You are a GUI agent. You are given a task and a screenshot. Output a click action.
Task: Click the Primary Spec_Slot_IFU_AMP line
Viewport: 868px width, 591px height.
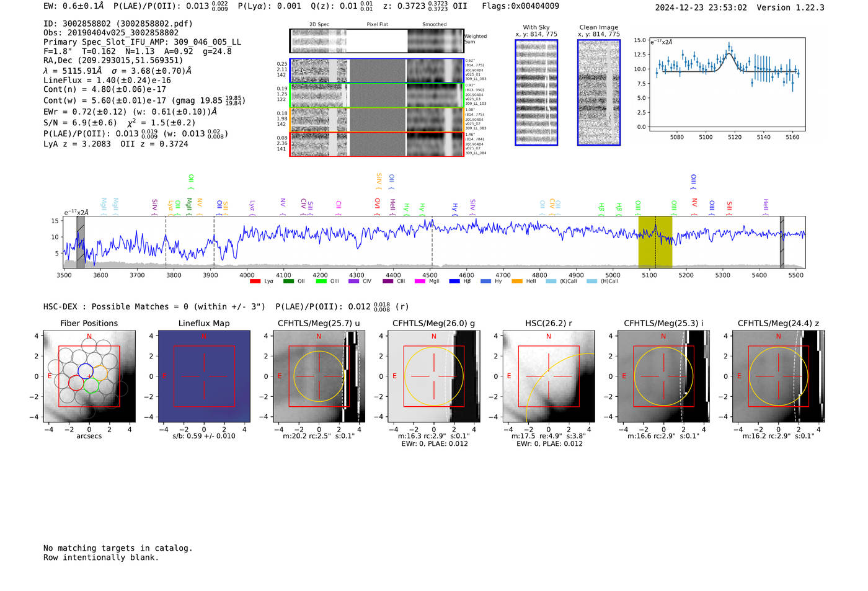coord(142,42)
